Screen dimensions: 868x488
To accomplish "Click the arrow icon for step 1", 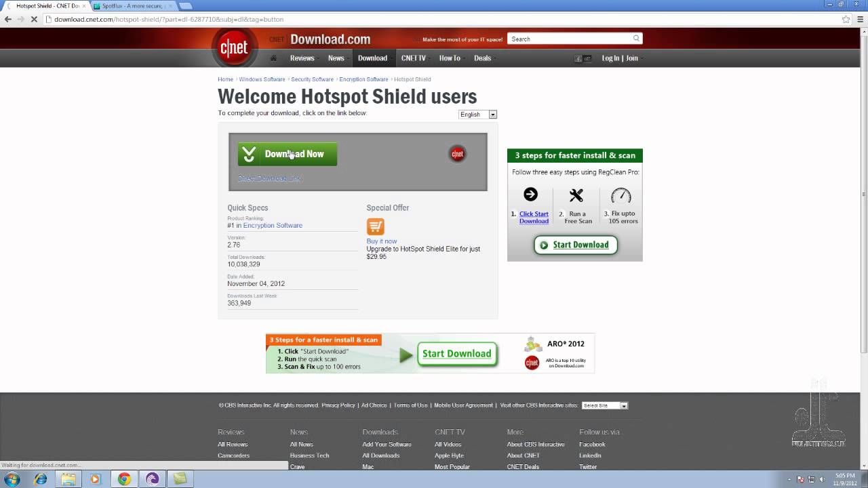I will 530,195.
